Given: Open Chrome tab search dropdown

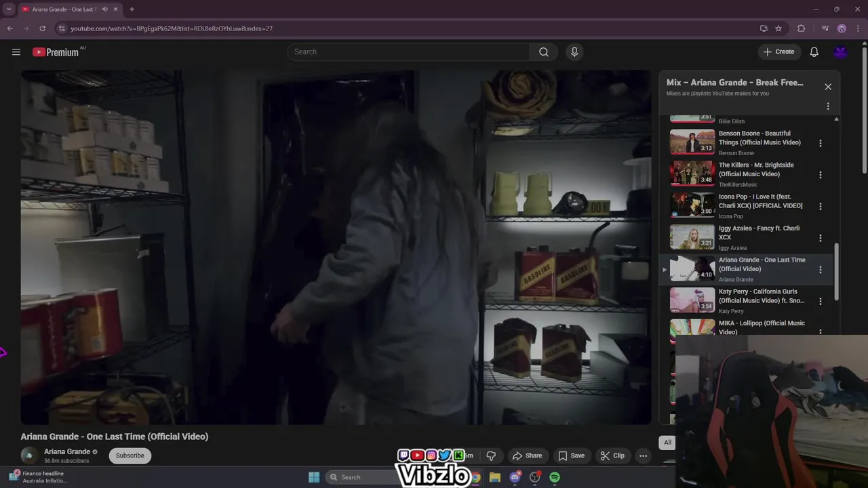Looking at the screenshot, I should pos(9,9).
